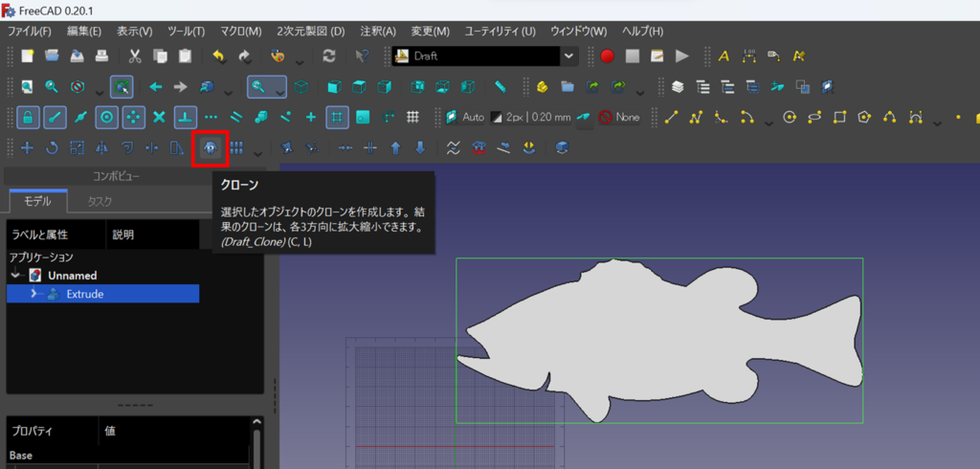Viewport: 980px width, 469px height.
Task: Open the ユーティリティ (U) menu
Action: (x=500, y=32)
